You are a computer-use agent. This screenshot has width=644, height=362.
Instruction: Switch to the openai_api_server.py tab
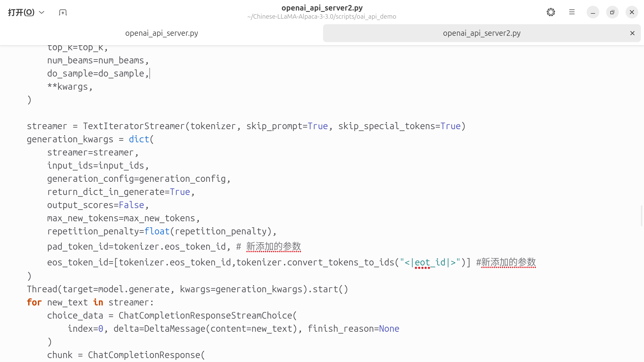click(162, 33)
